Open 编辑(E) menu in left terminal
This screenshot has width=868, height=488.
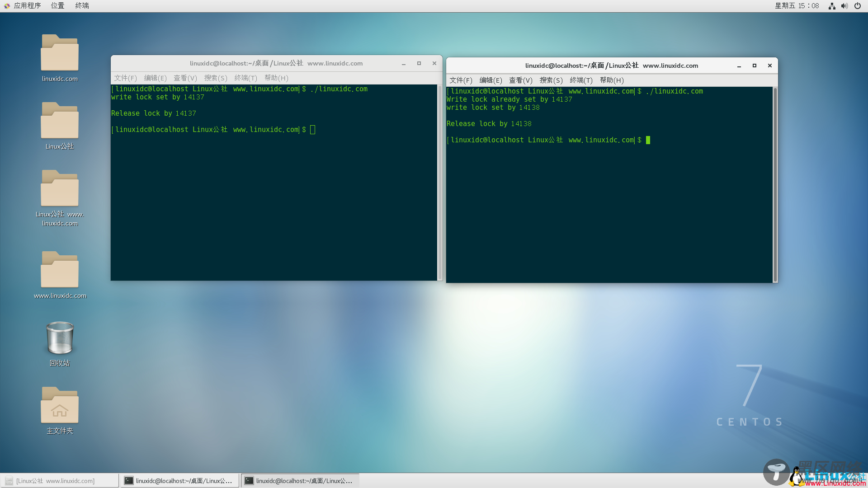[155, 78]
